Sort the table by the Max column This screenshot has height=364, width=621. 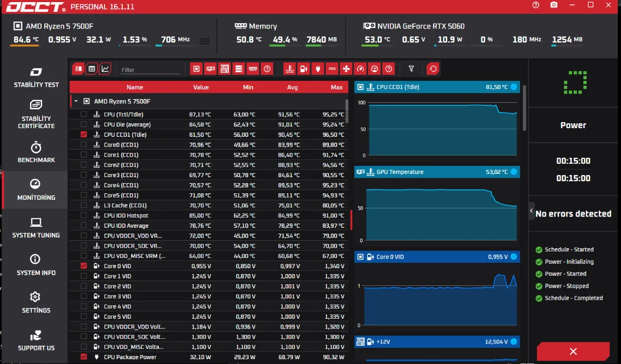coord(337,87)
